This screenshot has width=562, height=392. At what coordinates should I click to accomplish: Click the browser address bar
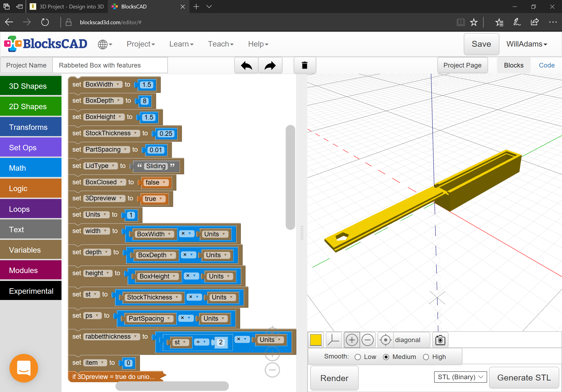click(x=259, y=22)
